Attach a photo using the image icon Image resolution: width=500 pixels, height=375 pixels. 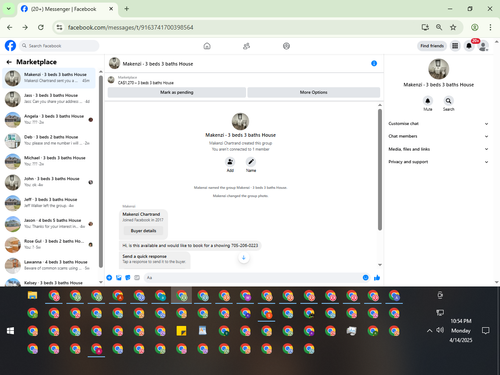click(x=119, y=278)
